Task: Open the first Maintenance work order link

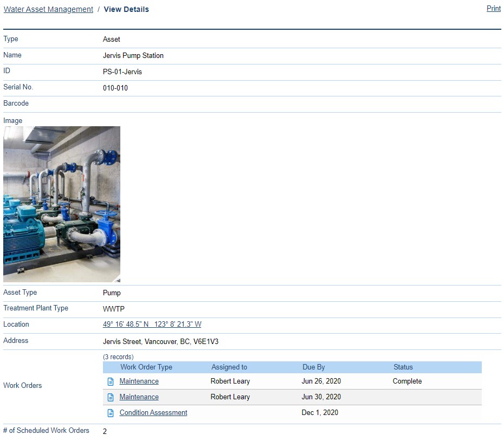Action: 139,381
